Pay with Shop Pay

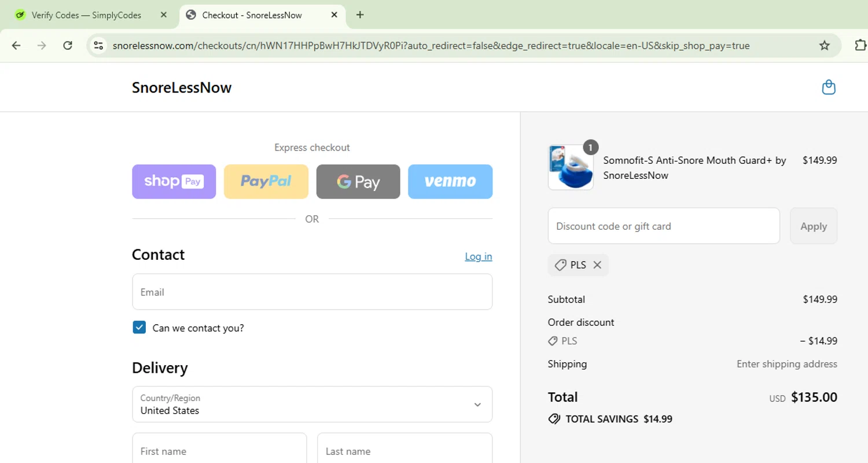click(174, 182)
